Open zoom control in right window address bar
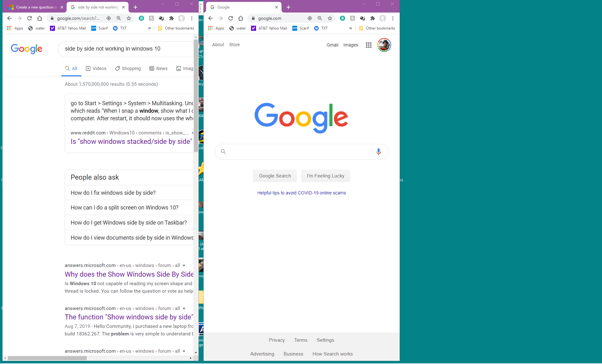Viewport: 602px width, 364px height. pyautogui.click(x=320, y=18)
